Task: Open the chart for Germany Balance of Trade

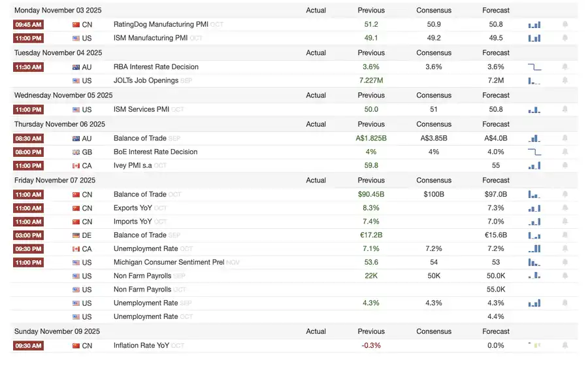Action: coord(534,235)
